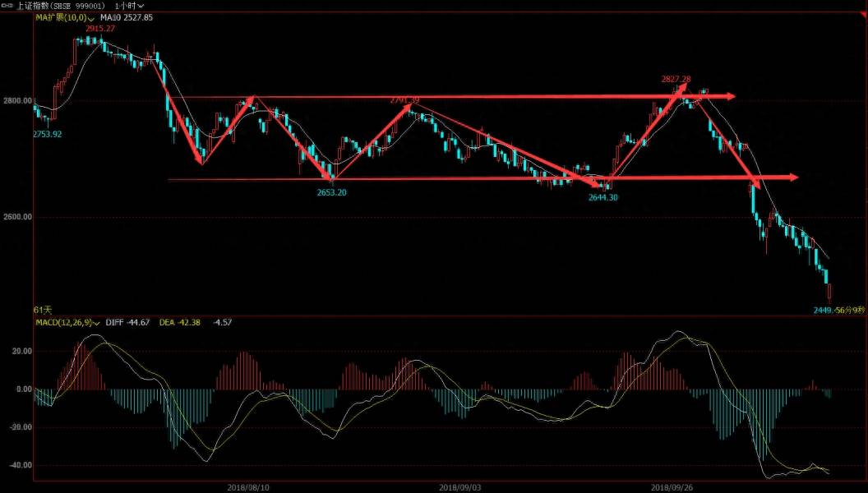Click the MACD histogram value -4.57
The image size is (868, 493).
(x=222, y=322)
